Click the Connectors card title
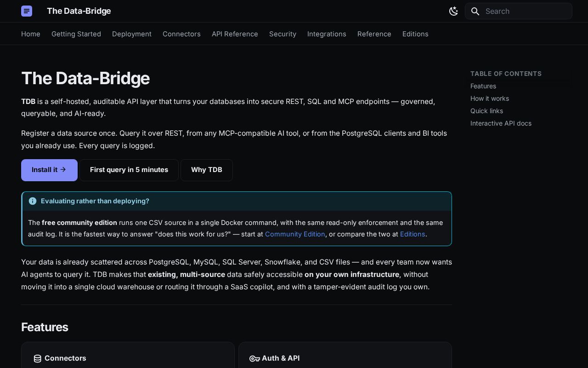The image size is (588, 368). coord(65,358)
